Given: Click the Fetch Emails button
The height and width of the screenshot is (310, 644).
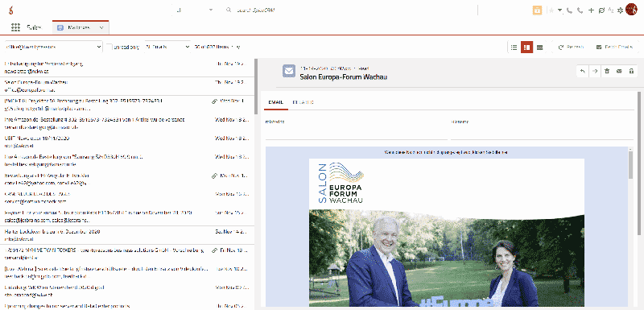Looking at the screenshot, I should click(614, 48).
